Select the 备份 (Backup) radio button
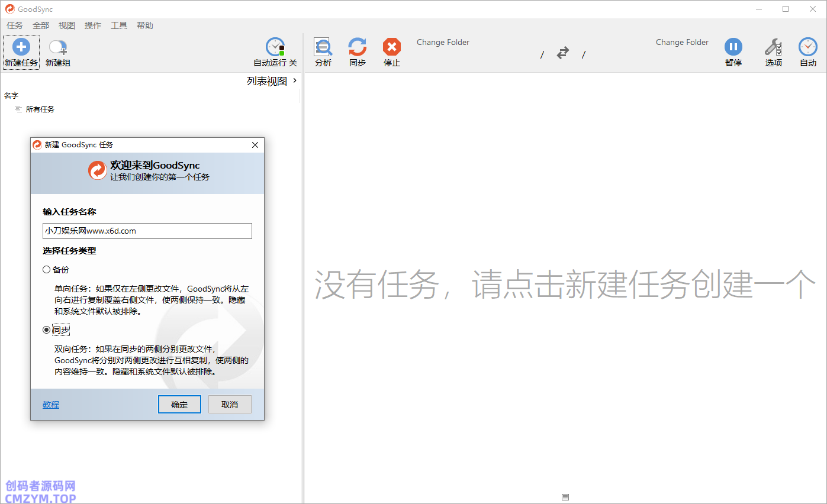Viewport: 827px width, 504px height. pos(47,270)
